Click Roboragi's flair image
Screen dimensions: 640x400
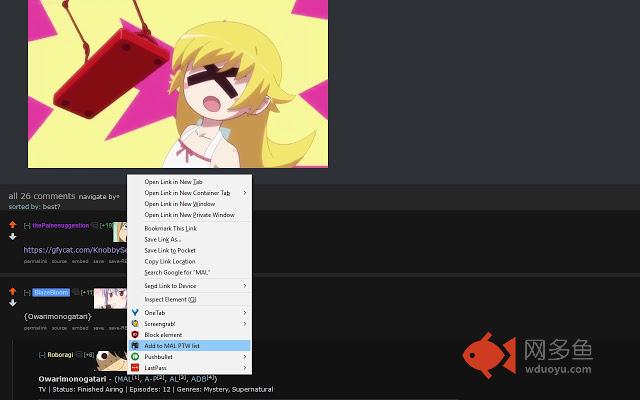[111, 361]
